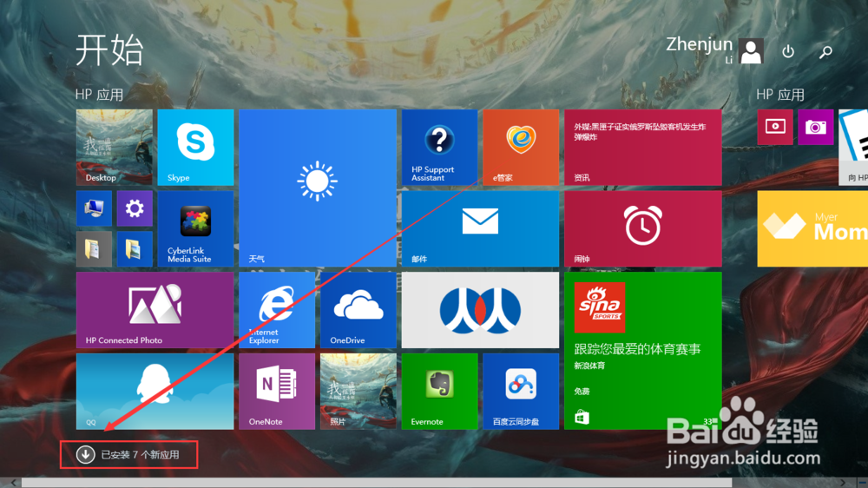Open the blue File Explorer folder tile
The height and width of the screenshot is (488, 868).
coord(135,249)
